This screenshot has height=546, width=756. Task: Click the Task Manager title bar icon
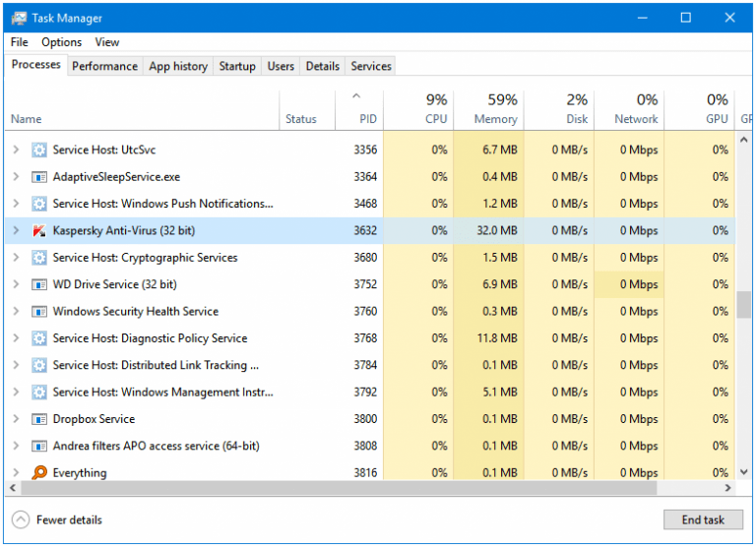[x=20, y=19]
